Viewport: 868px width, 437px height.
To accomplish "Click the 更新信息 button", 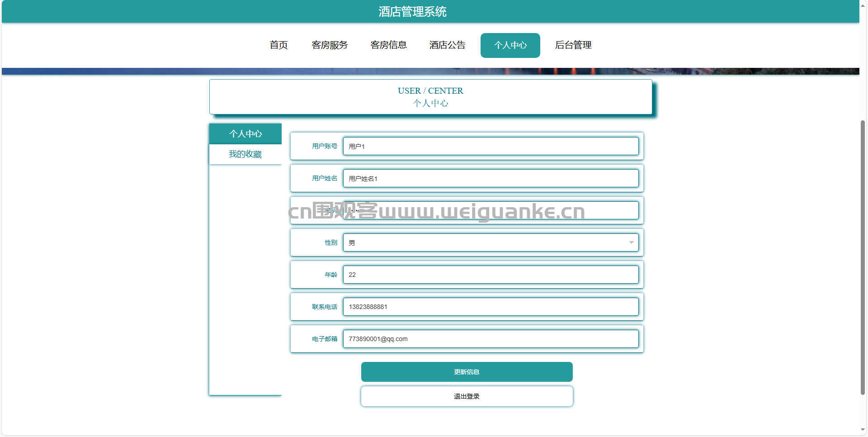I will (x=467, y=372).
